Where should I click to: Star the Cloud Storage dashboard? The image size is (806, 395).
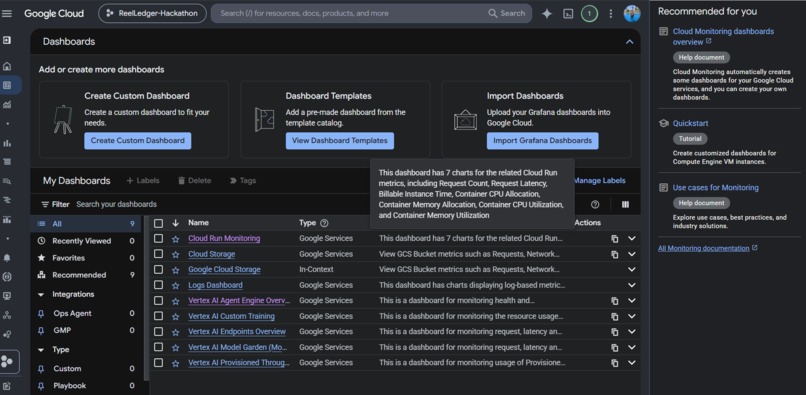[x=175, y=255]
